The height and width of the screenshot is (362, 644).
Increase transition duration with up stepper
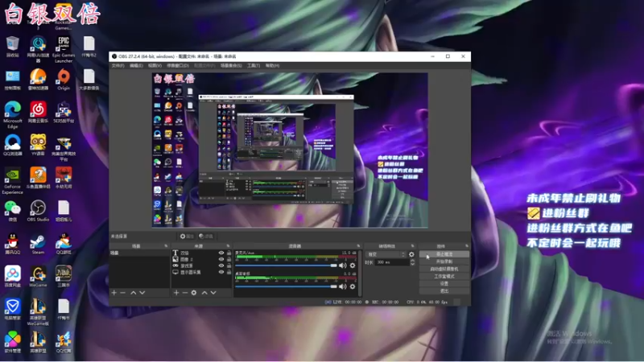click(412, 261)
